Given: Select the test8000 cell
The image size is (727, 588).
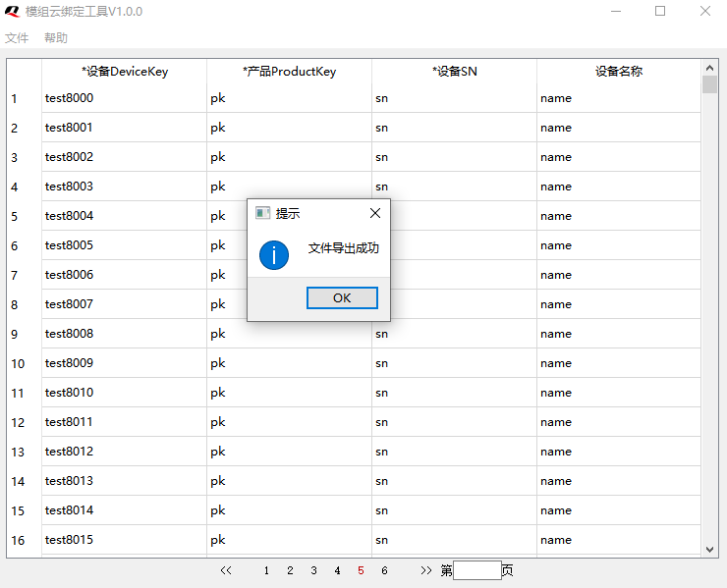Looking at the screenshot, I should pos(124,98).
